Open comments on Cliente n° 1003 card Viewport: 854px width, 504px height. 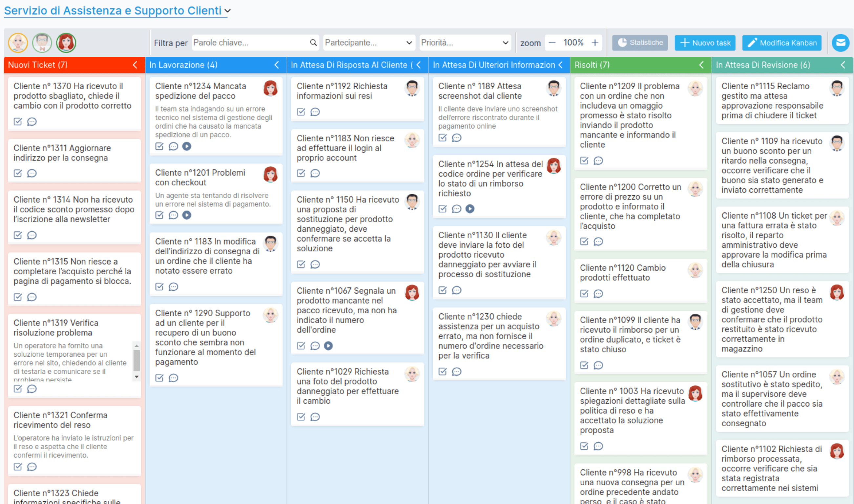coord(598,446)
